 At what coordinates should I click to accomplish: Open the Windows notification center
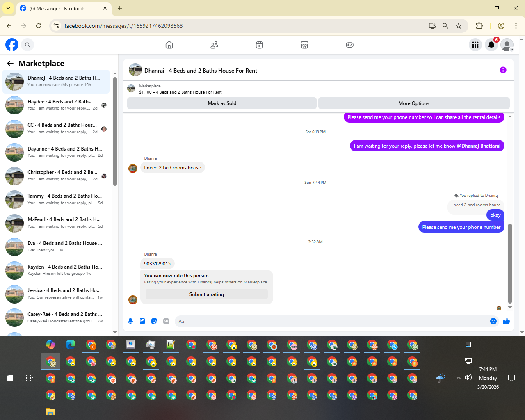tap(511, 378)
